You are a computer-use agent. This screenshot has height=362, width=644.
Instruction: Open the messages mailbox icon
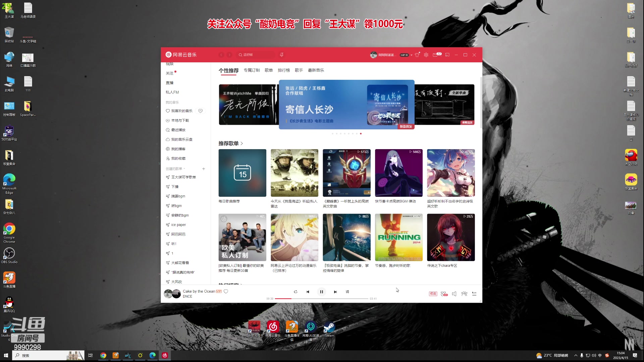coord(435,55)
